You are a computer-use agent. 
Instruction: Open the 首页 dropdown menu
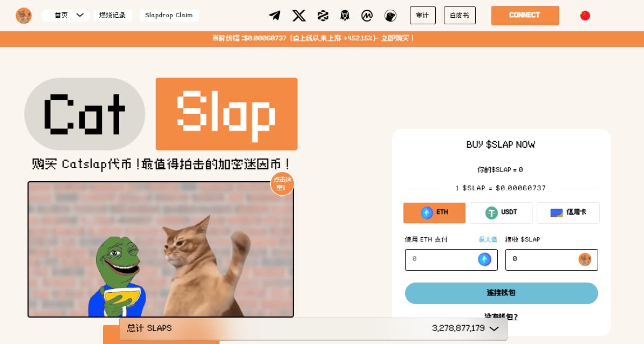(x=66, y=15)
